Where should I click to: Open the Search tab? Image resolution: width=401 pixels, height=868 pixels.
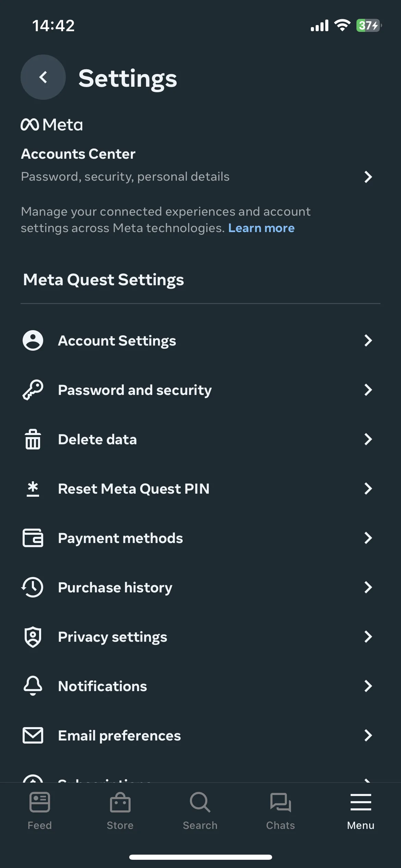(200, 811)
